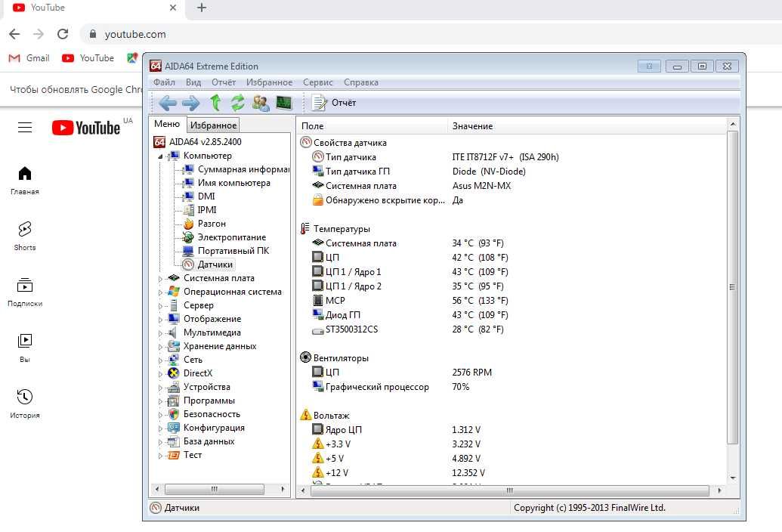Viewport: 782px width, 532px height.
Task: Select the ST3500312CS drive temperature row
Action: coord(512,329)
